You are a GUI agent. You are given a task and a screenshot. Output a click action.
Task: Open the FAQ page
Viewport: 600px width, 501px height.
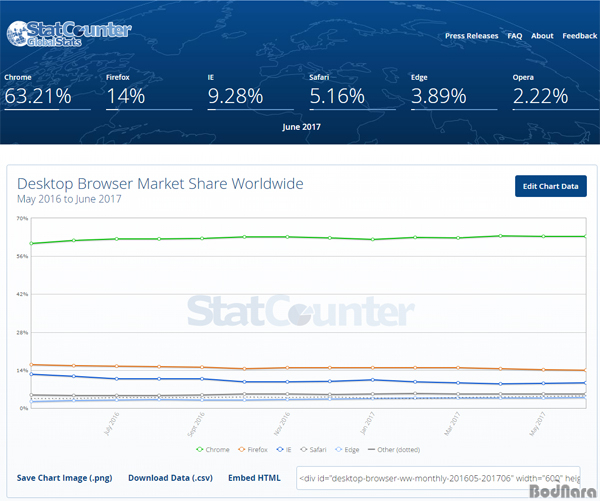tap(515, 36)
